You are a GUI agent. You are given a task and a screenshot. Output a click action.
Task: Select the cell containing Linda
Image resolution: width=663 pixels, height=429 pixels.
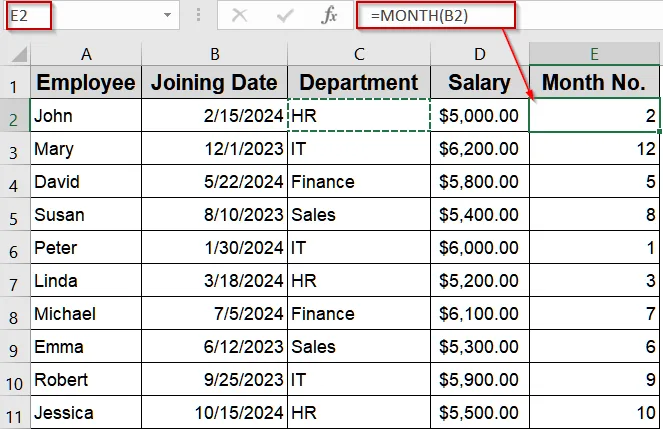pyautogui.click(x=86, y=280)
